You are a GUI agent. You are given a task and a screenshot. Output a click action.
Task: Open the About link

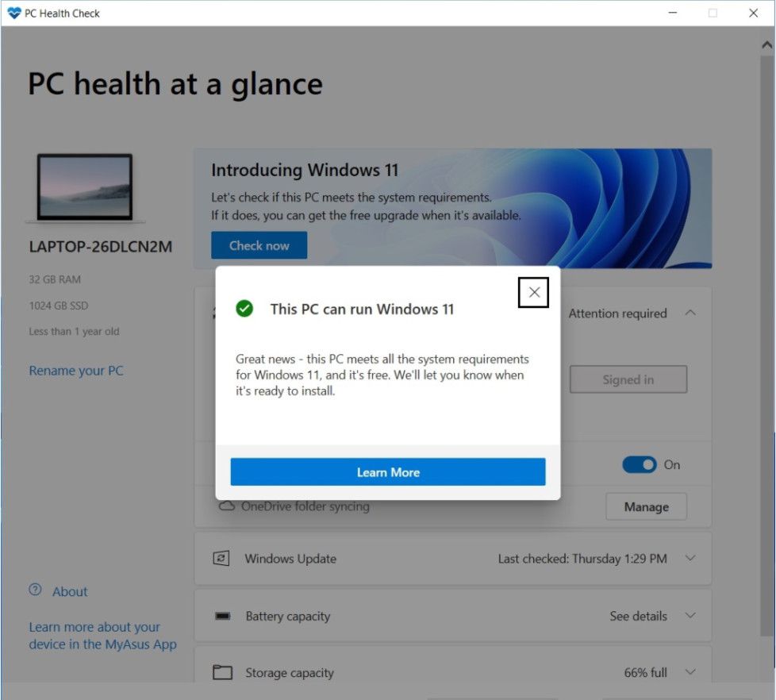(x=70, y=591)
